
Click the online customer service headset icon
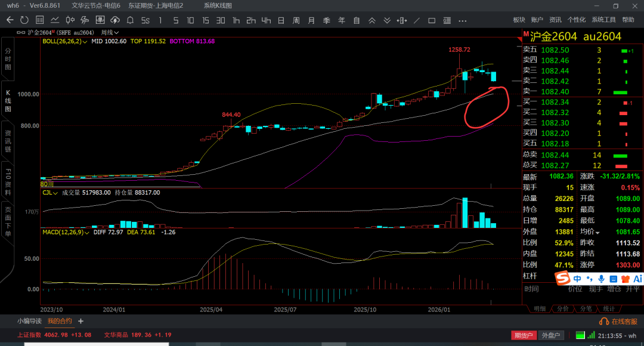tap(603, 321)
